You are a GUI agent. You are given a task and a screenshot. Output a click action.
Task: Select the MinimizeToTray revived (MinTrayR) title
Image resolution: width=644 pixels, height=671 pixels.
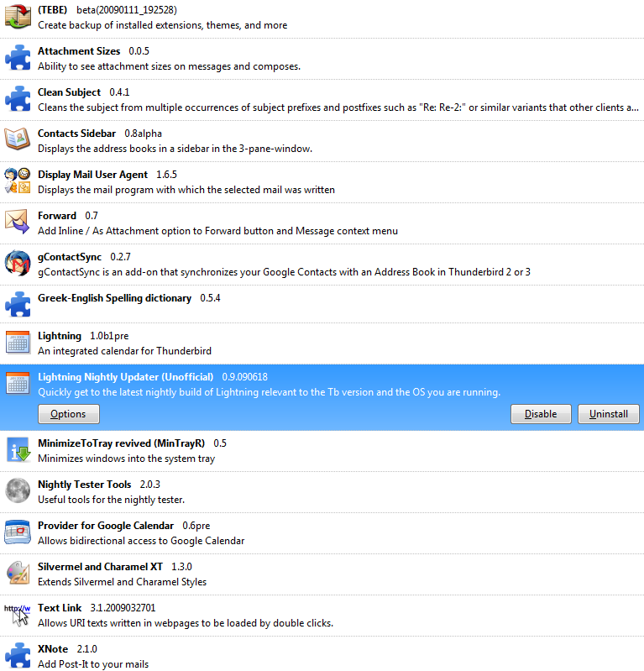(122, 443)
